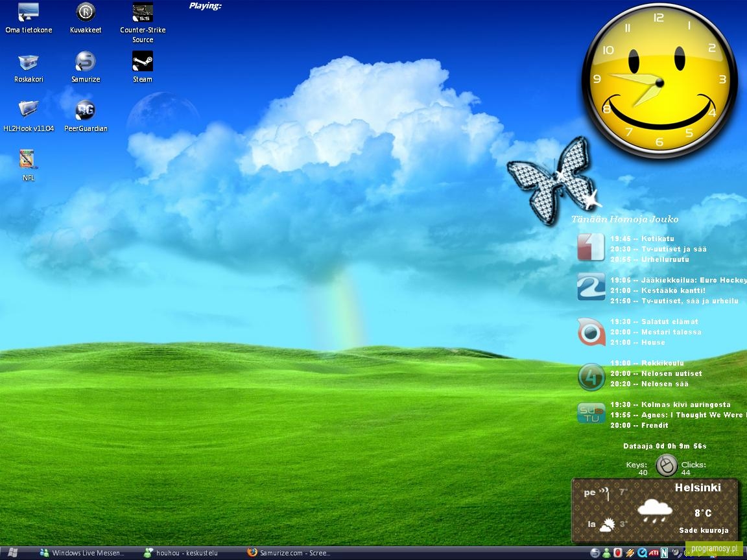Image resolution: width=747 pixels, height=560 pixels.
Task: Click the webcam tray icon
Action: [x=676, y=552]
